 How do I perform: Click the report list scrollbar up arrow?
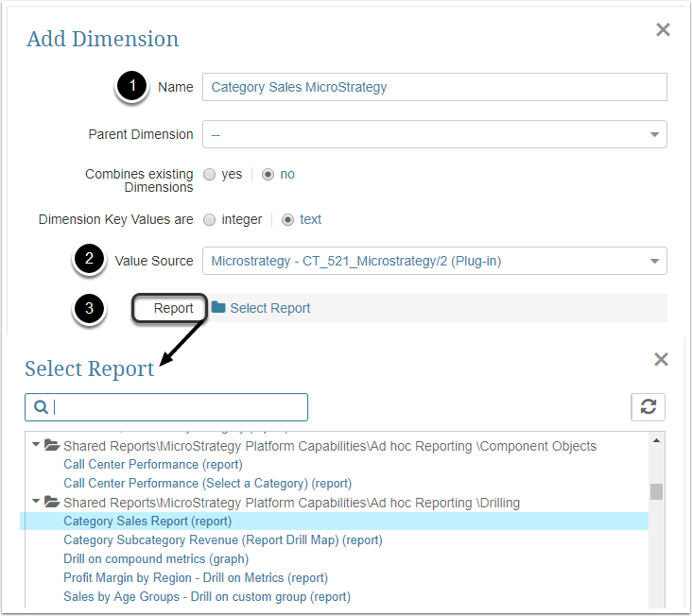tap(656, 440)
